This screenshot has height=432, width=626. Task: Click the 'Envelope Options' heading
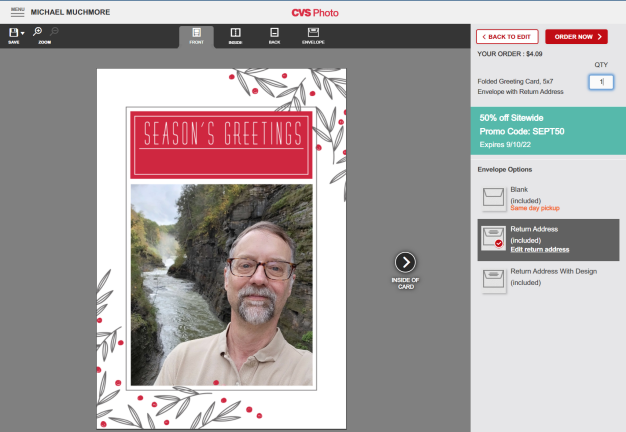(x=505, y=169)
